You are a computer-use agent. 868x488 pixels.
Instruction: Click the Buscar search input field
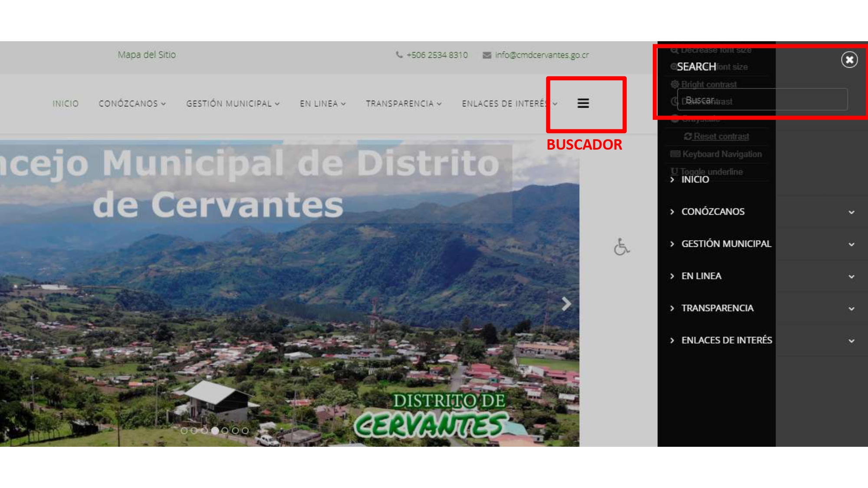pyautogui.click(x=762, y=100)
